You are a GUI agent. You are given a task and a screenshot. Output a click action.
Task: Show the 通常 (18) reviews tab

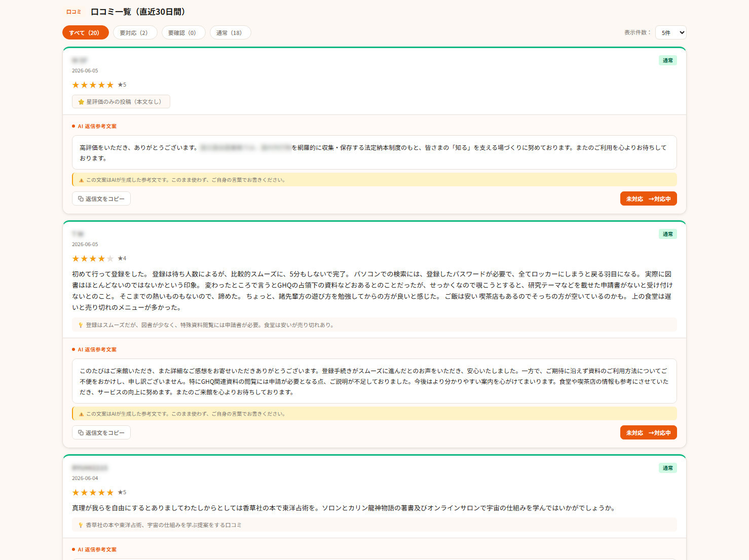(x=230, y=32)
